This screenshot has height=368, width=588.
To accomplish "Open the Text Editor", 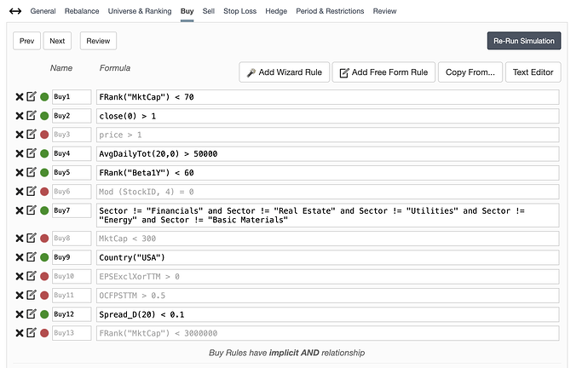I will click(533, 72).
